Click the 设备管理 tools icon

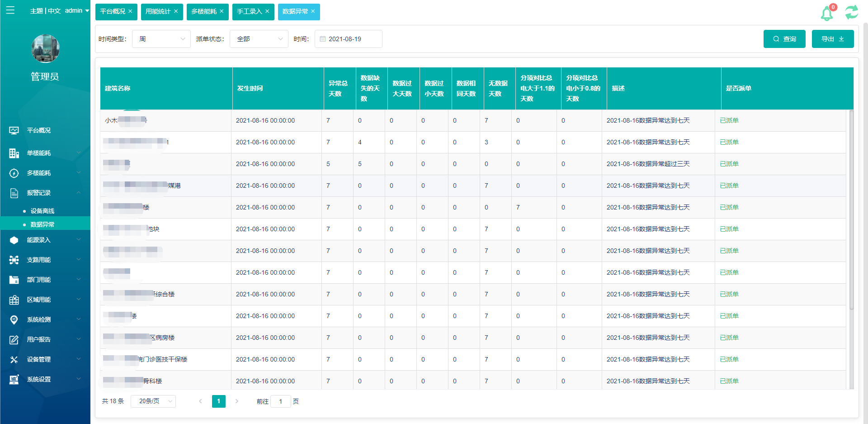pyautogui.click(x=14, y=359)
